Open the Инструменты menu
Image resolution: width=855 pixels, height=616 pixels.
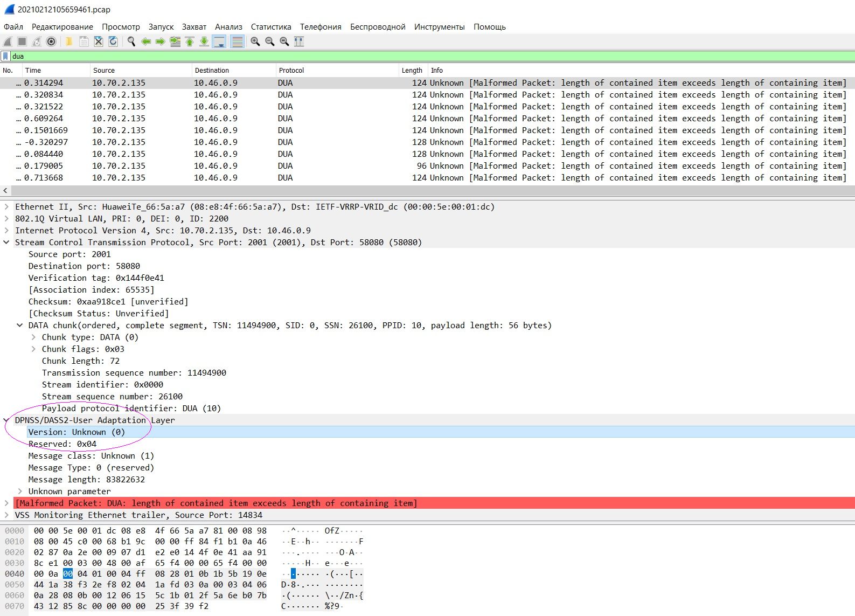tap(439, 26)
